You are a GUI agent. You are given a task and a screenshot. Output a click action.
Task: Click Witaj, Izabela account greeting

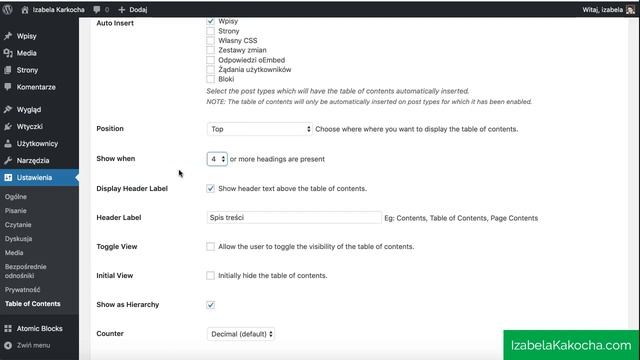[602, 10]
